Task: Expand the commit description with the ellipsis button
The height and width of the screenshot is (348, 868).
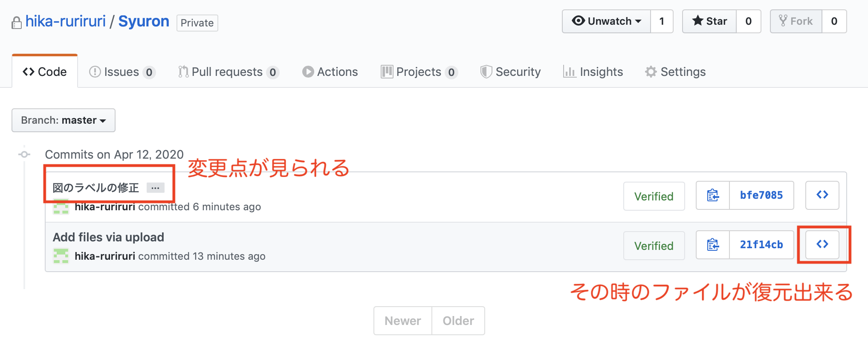Action: coord(155,188)
